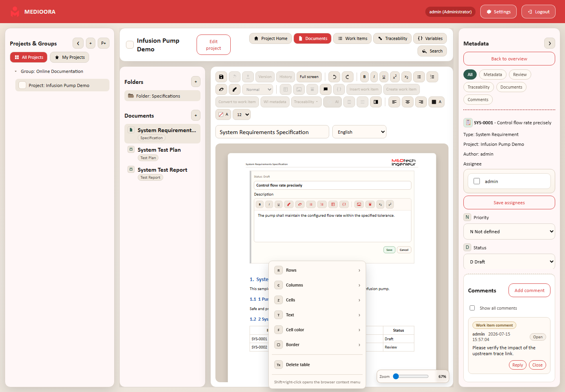The width and height of the screenshot is (565, 392).
Task: Apply subscript from the main toolbar
Action: click(406, 77)
